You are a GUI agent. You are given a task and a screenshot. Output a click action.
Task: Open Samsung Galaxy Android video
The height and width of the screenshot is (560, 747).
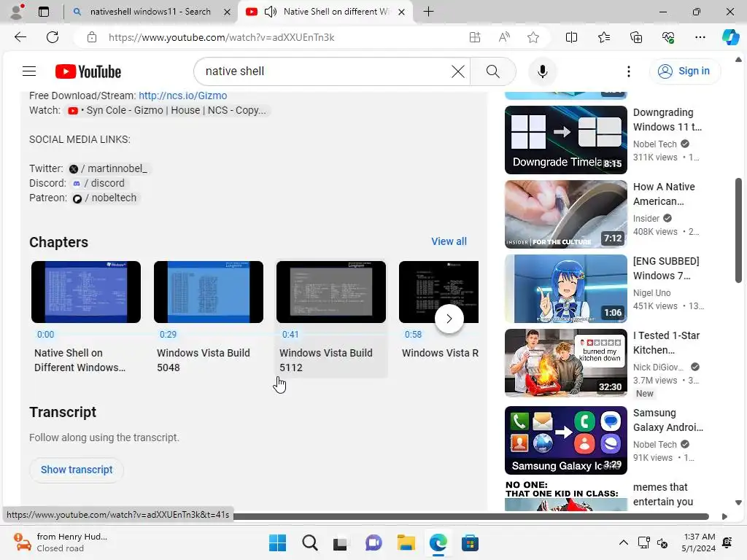[x=566, y=440]
